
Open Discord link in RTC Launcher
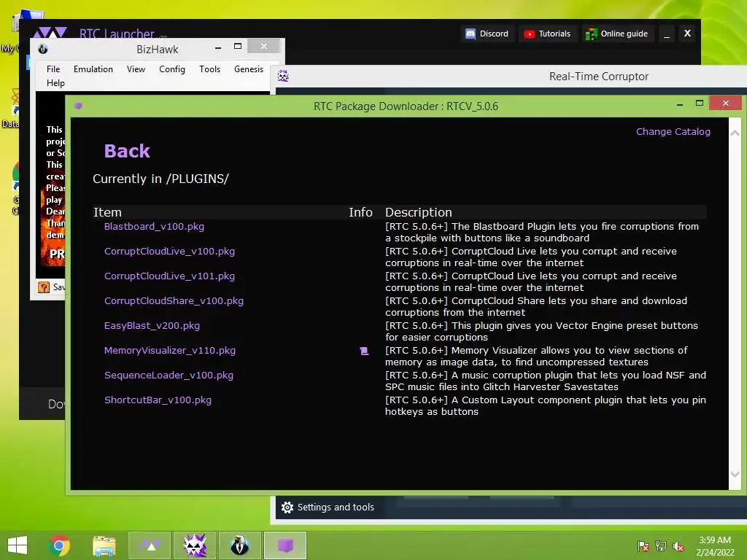pyautogui.click(x=487, y=34)
